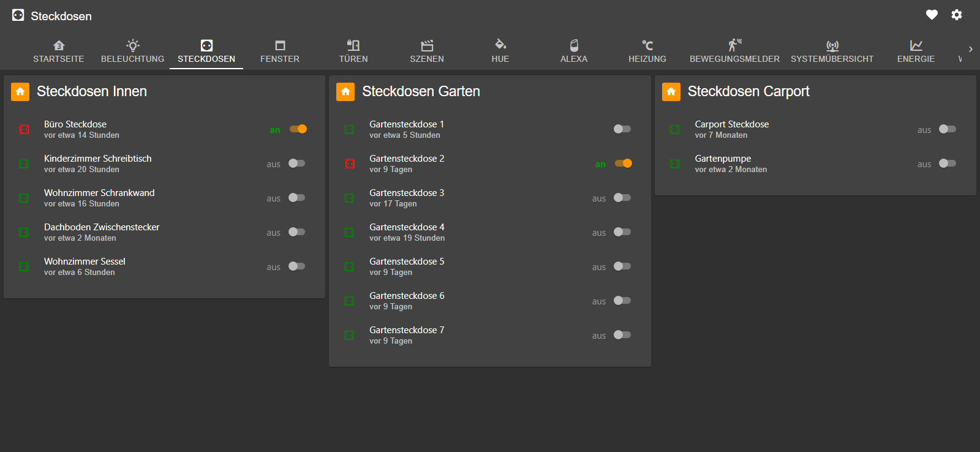980x452 pixels.
Task: Open settings via the gear icon
Action: pos(957,15)
